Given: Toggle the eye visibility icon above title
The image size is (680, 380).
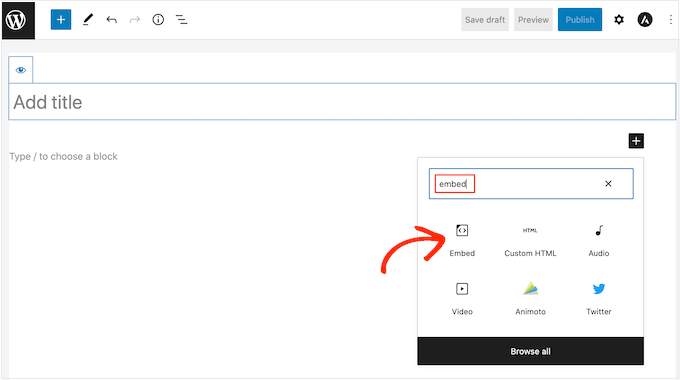Looking at the screenshot, I should point(21,70).
